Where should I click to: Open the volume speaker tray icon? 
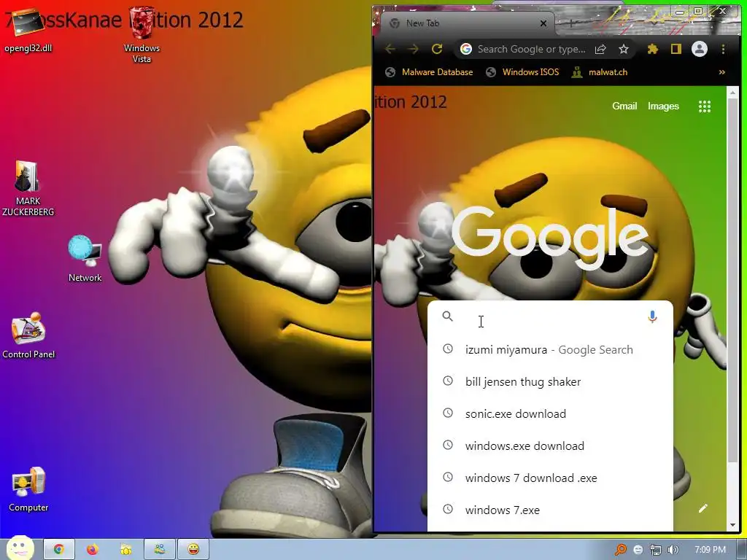[673, 550]
